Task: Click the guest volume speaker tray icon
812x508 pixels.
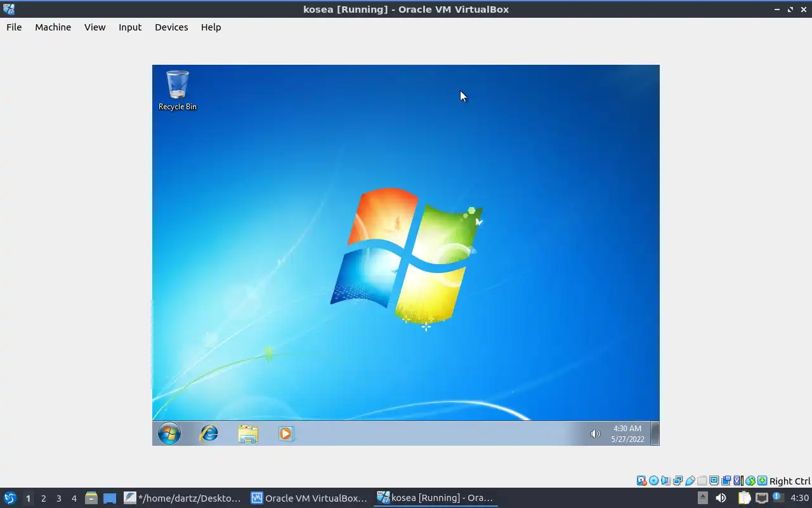Action: tap(595, 434)
